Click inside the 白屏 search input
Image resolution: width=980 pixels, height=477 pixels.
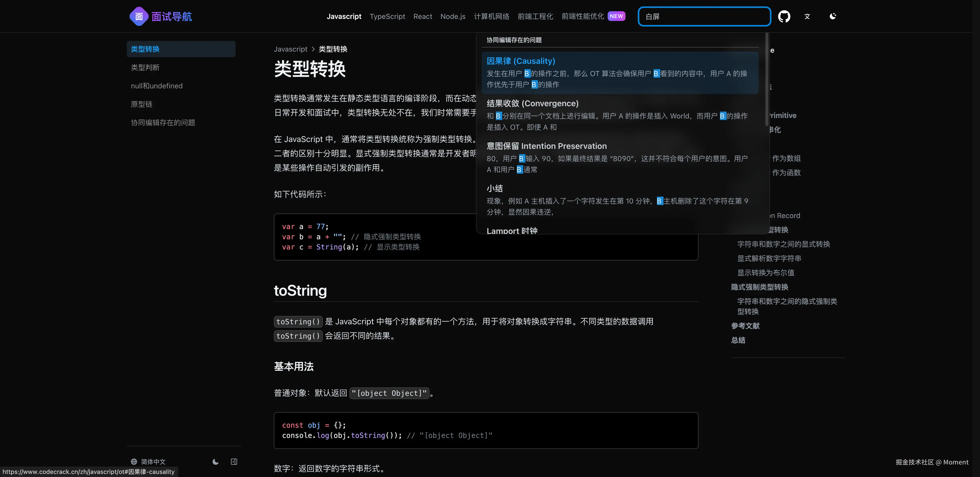pos(704,16)
